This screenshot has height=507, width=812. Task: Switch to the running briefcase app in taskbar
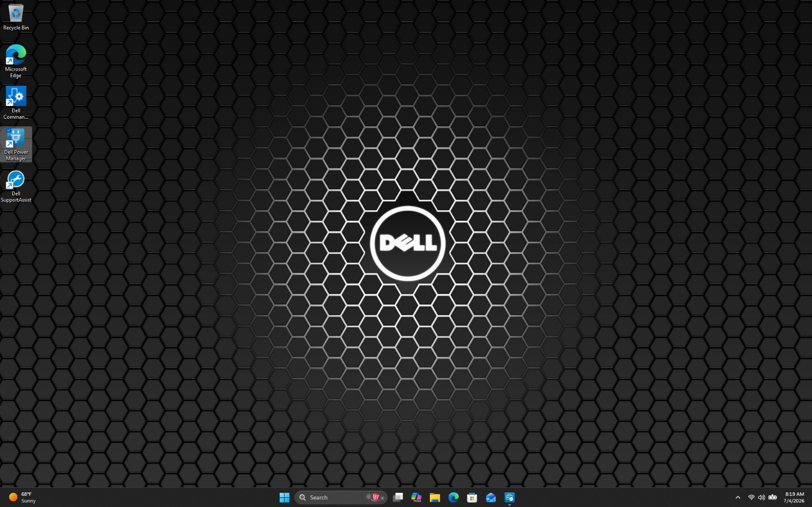(510, 497)
